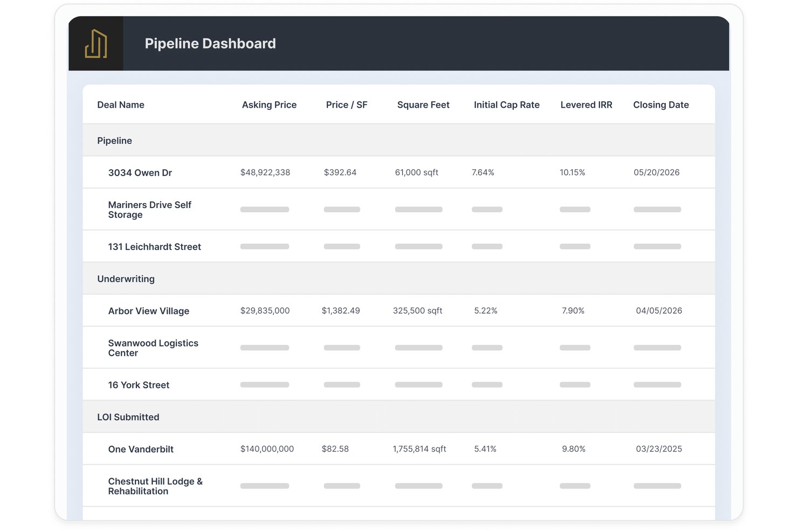Collapse the LOI Submitted group row
This screenshot has width=798, height=532.
[x=399, y=417]
